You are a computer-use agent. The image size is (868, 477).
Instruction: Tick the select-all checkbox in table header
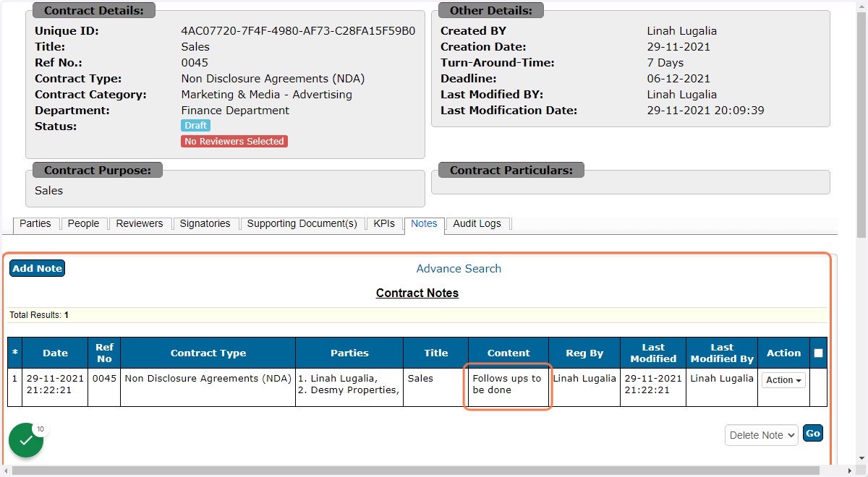818,353
